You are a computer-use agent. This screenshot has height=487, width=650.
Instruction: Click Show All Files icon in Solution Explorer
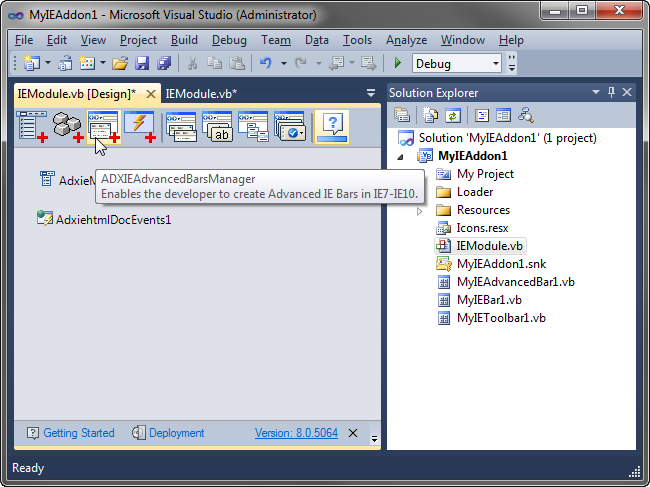point(430,115)
